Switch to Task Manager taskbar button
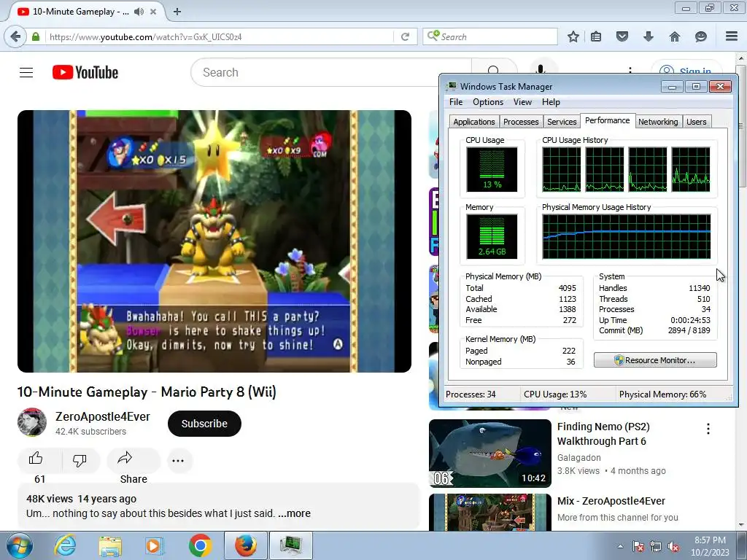This screenshot has width=747, height=560. (290, 545)
